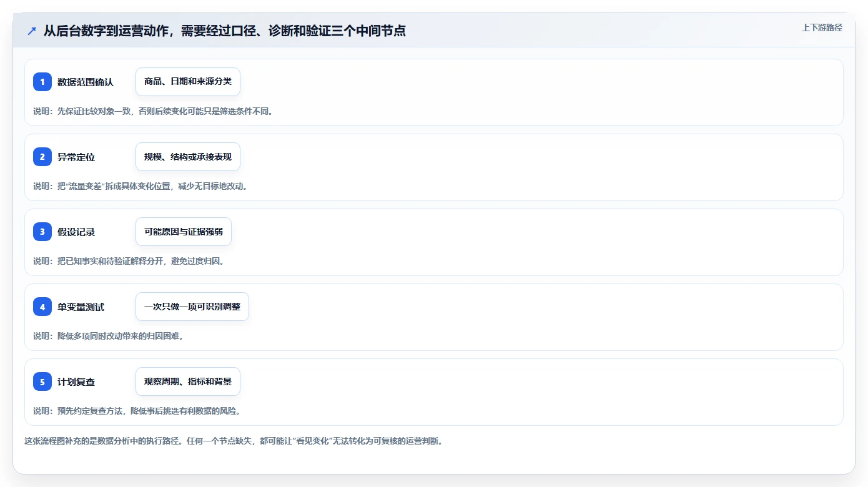
Task: Click the note 预先约定复查方法
Action: (x=137, y=411)
